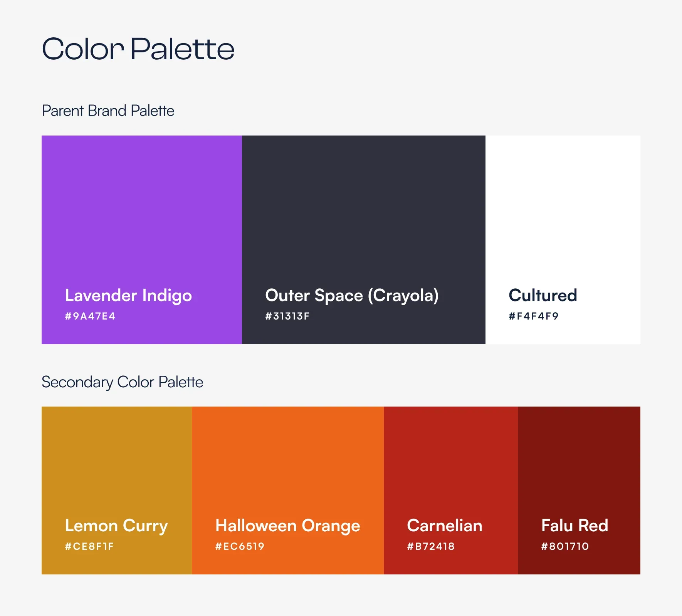
Task: Click the Falu Red name label
Action: pyautogui.click(x=574, y=526)
